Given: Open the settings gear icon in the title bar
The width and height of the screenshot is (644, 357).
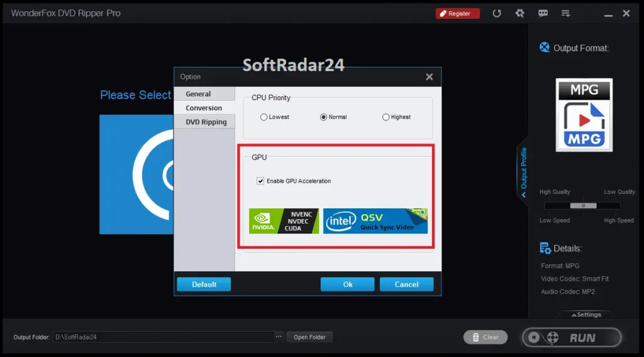Looking at the screenshot, I should tap(520, 13).
